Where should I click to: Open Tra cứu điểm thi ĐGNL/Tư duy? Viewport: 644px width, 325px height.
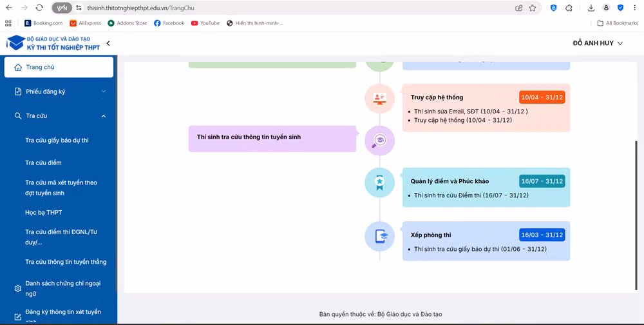(x=61, y=237)
